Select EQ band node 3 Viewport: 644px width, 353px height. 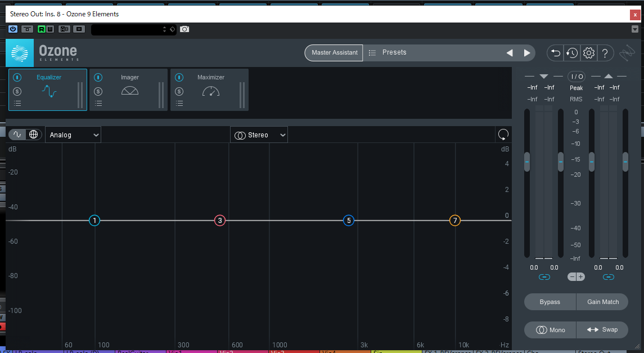point(220,221)
